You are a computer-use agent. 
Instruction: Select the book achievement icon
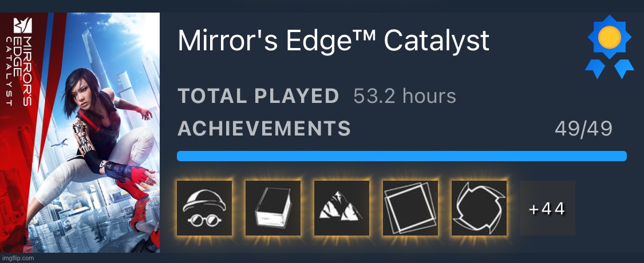(x=273, y=208)
